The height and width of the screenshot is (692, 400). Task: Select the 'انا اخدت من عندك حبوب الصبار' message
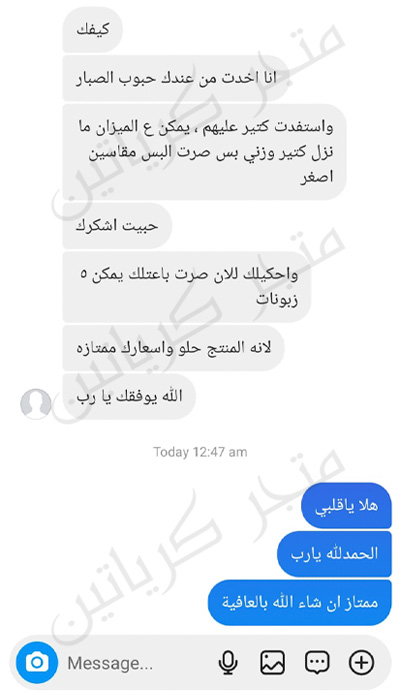click(177, 78)
